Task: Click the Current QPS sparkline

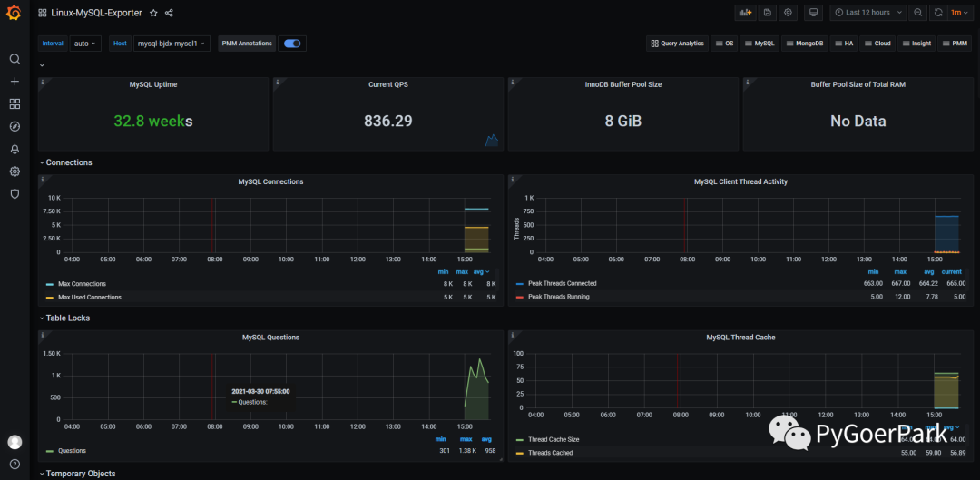Action: (x=492, y=140)
